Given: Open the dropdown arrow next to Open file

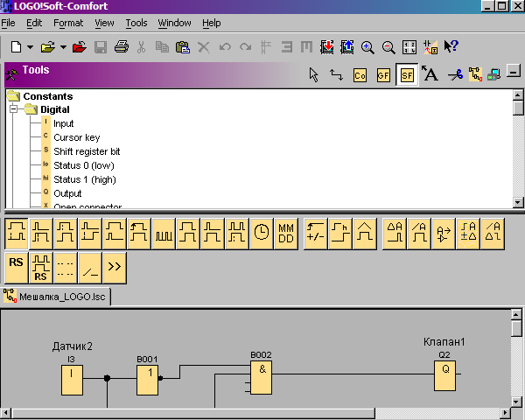Looking at the screenshot, I should click(63, 47).
